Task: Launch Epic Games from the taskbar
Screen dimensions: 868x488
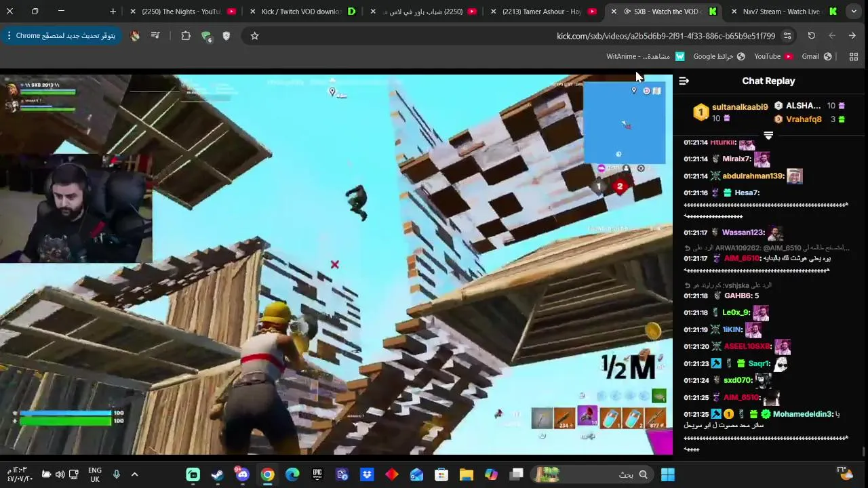Action: click(317, 474)
